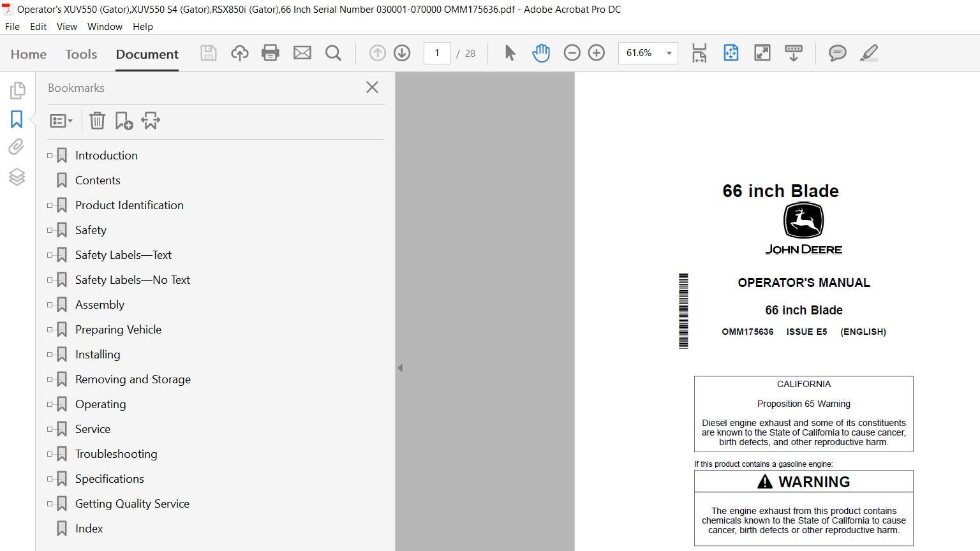Expand the Introduction bookmark
Viewport: 980px width, 551px height.
coord(50,156)
